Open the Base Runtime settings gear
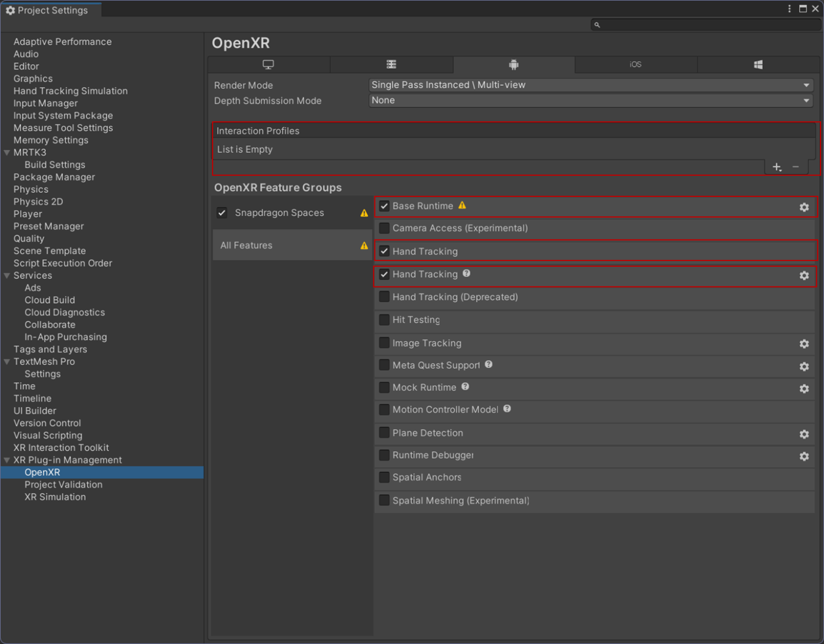 coord(804,207)
